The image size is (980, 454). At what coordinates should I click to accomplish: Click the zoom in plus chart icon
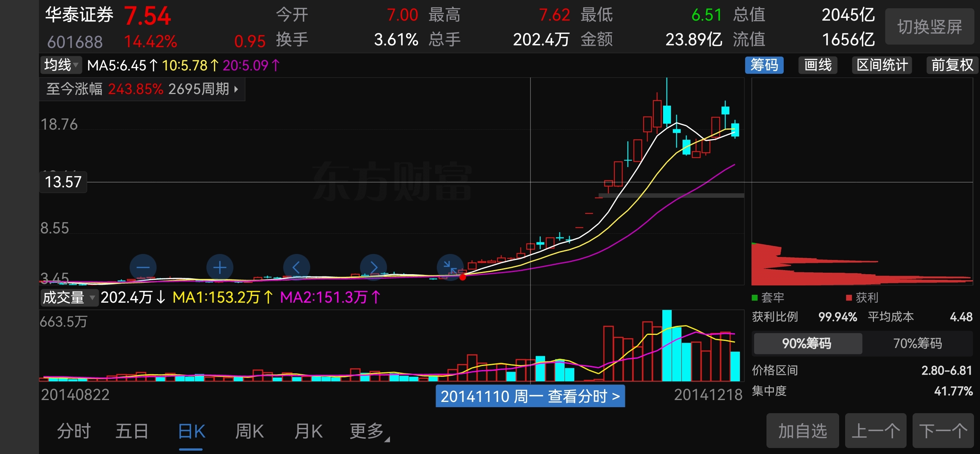[x=220, y=267]
